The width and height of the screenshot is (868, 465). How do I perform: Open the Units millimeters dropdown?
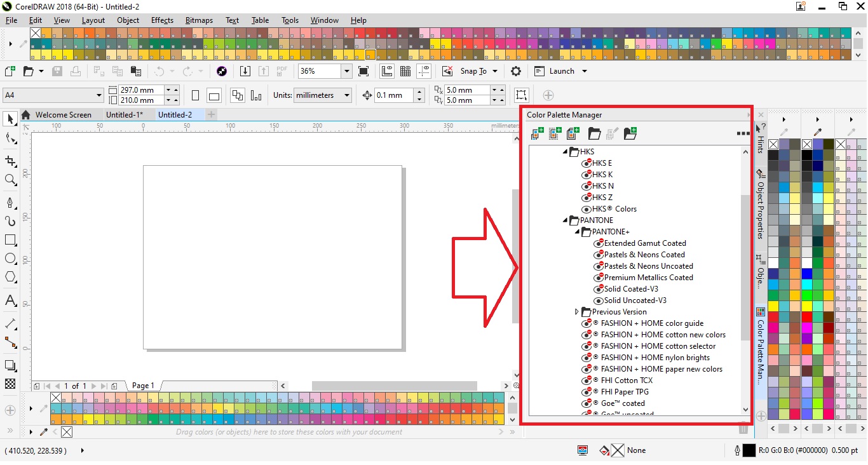[x=346, y=95]
